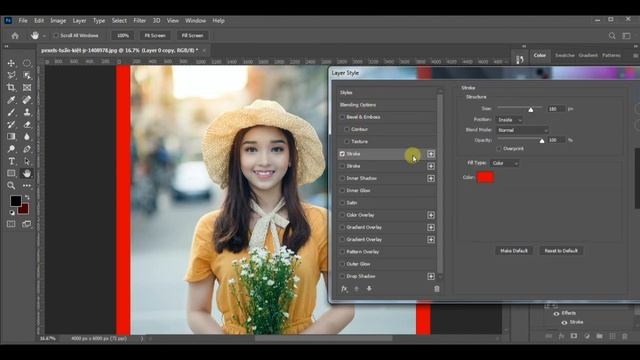Open the Blend Mode dropdown
This screenshot has width=640, height=360.
point(522,130)
